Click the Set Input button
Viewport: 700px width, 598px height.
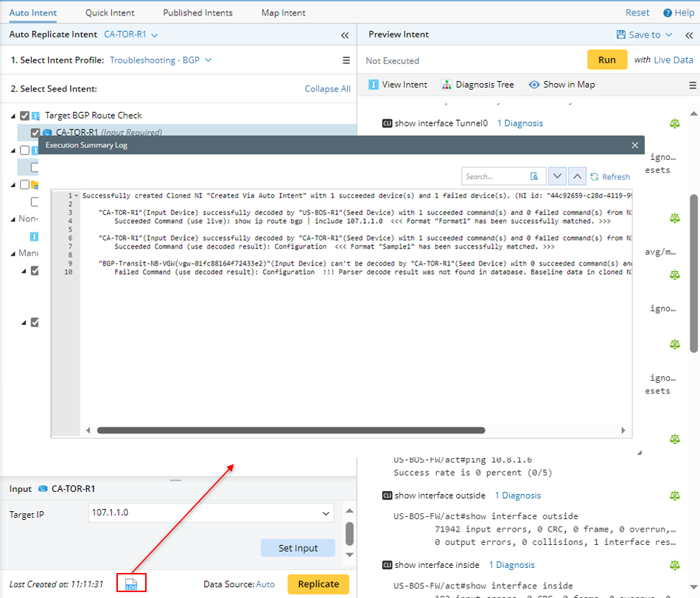[298, 548]
